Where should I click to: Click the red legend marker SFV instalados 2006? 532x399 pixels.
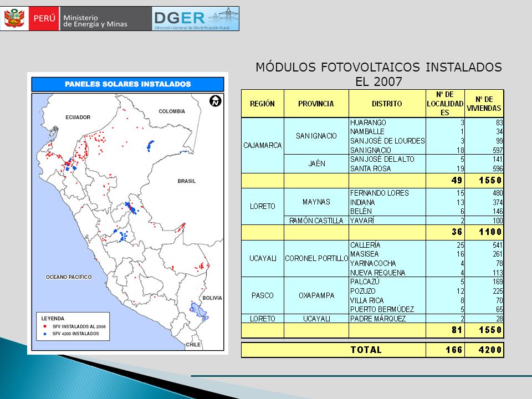(x=45, y=326)
